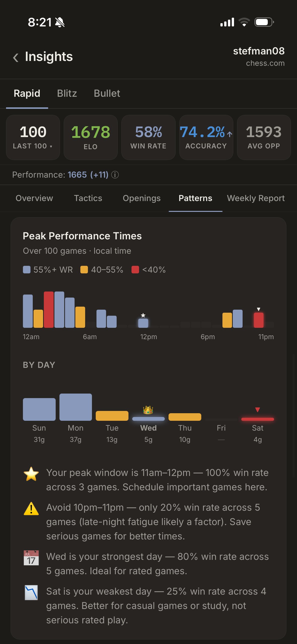The width and height of the screenshot is (297, 644).
Task: Tap the blue 55%+ WR legend swatch
Action: 27,270
